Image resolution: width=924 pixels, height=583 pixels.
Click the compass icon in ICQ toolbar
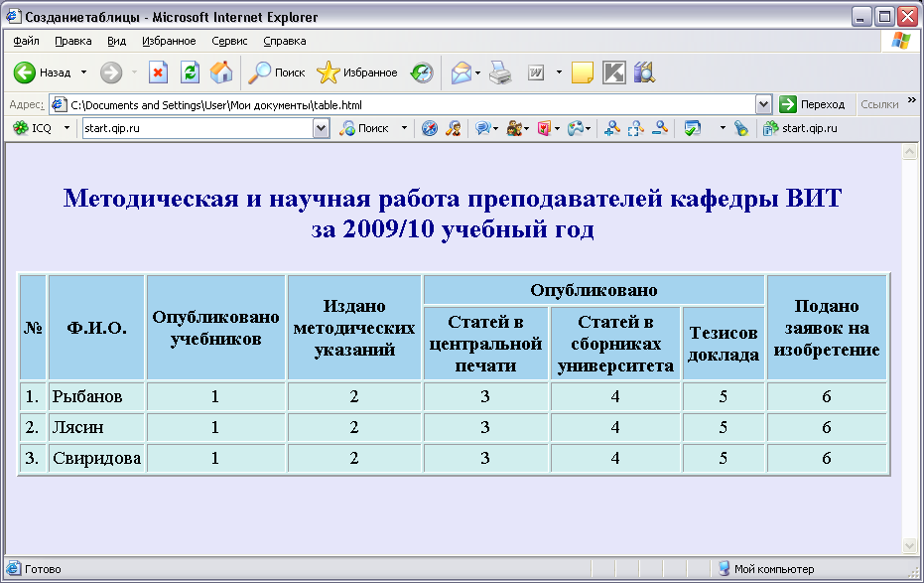430,128
